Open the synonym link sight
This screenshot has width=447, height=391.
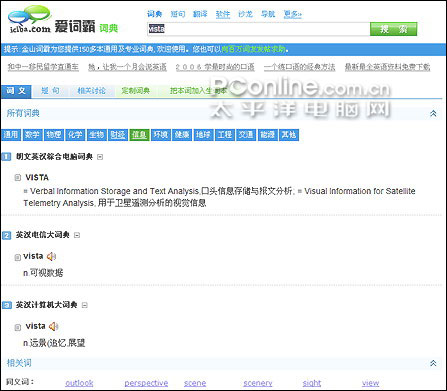[x=312, y=383]
